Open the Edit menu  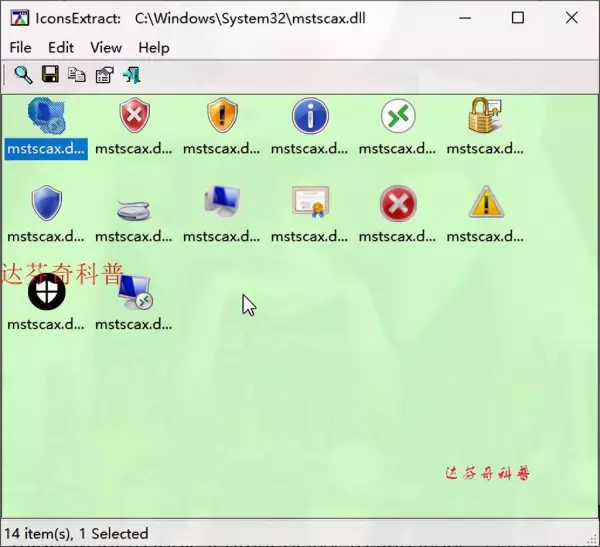tap(61, 48)
